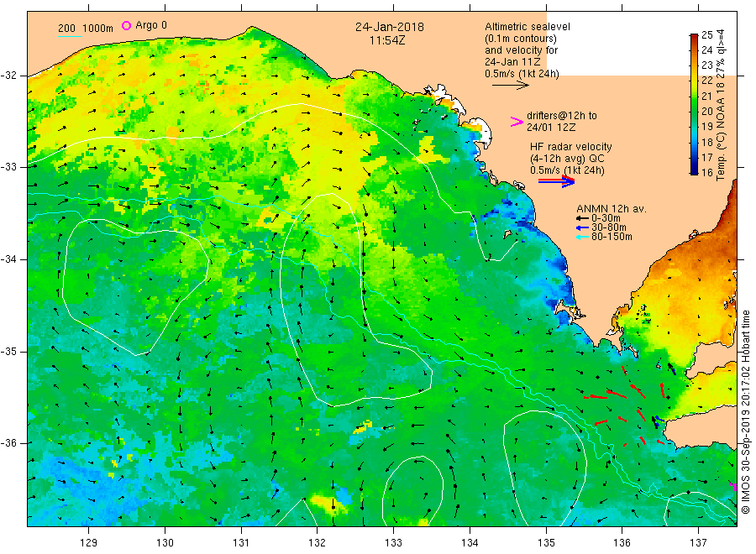Click the 22 label on the color bar

pos(706,81)
